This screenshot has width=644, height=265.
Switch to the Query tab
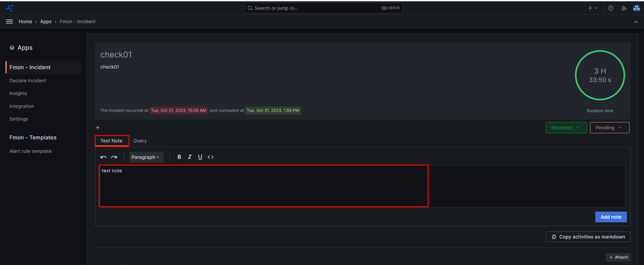[x=140, y=141]
